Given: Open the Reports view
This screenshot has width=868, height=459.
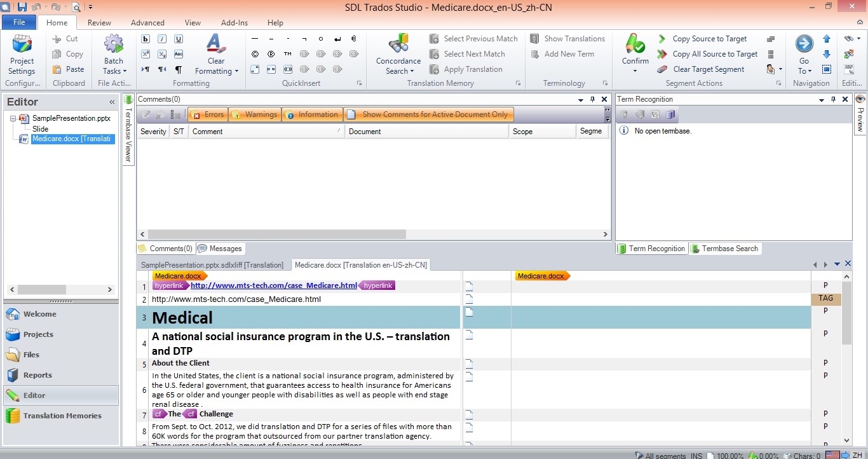Looking at the screenshot, I should (61, 375).
